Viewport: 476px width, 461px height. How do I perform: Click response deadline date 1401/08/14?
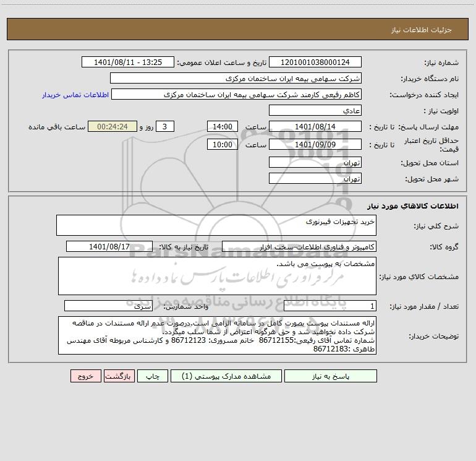click(315, 127)
